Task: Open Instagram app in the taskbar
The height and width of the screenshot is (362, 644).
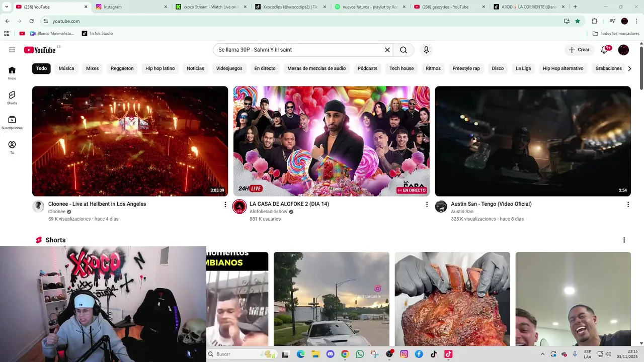Action: (x=404, y=354)
